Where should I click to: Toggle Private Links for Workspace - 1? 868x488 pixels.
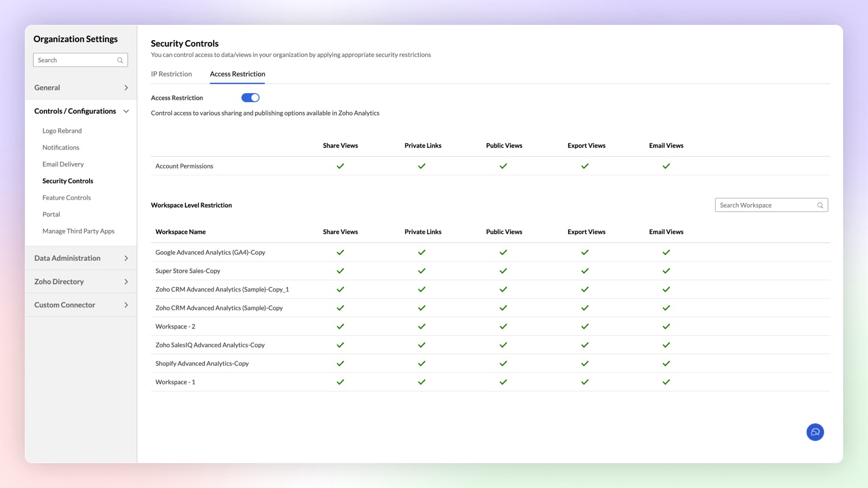[422, 382]
